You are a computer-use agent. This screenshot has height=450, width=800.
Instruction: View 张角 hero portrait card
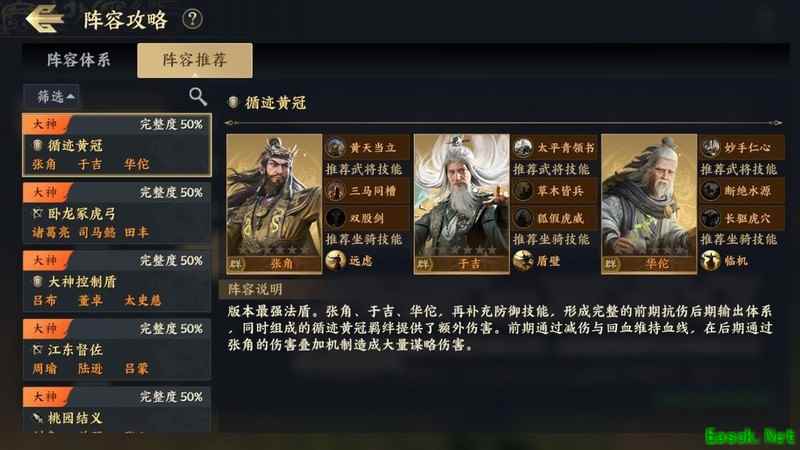(x=274, y=204)
